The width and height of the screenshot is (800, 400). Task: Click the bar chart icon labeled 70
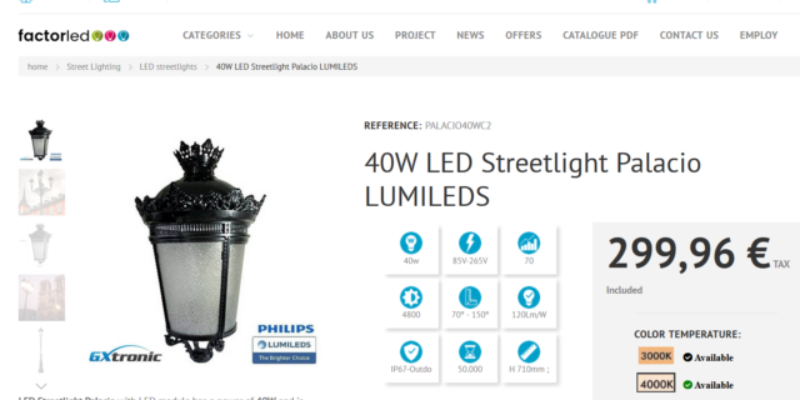coord(529,243)
